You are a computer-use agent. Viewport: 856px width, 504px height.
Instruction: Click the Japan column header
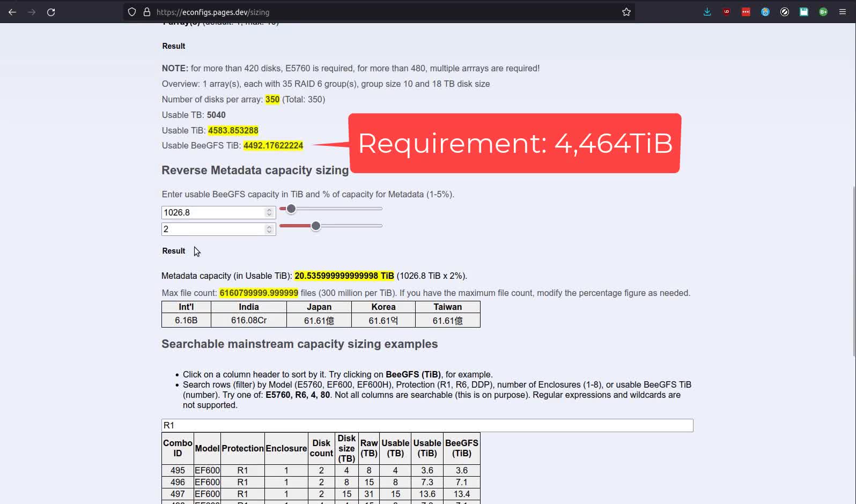pos(319,307)
